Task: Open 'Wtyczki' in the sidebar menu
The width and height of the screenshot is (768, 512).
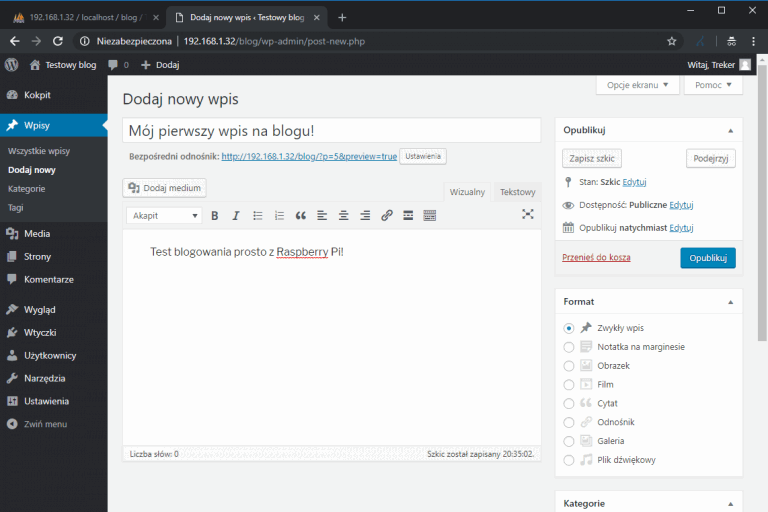Action: [40, 332]
